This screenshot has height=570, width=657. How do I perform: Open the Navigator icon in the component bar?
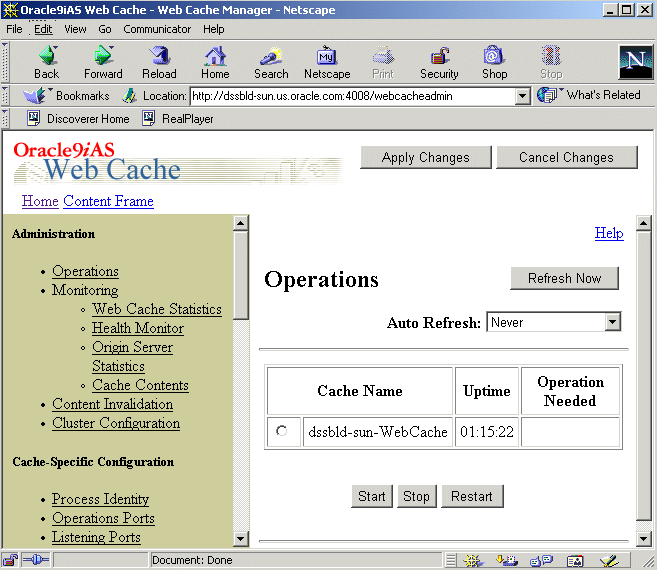(x=473, y=560)
